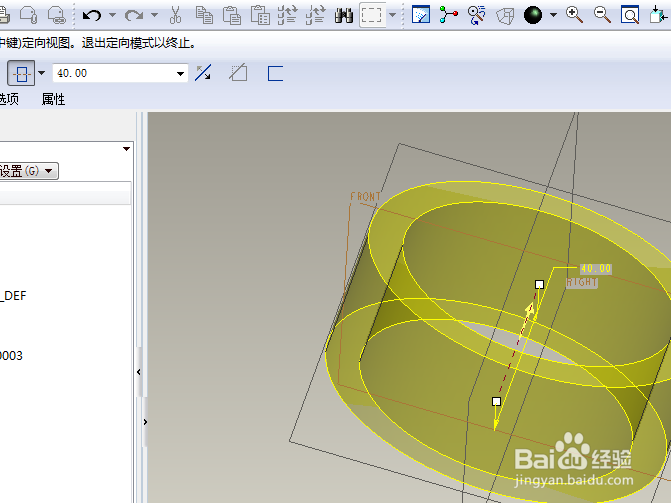Click the wireframe view manager icon
Image resolution: width=671 pixels, height=503 pixels.
(505, 16)
